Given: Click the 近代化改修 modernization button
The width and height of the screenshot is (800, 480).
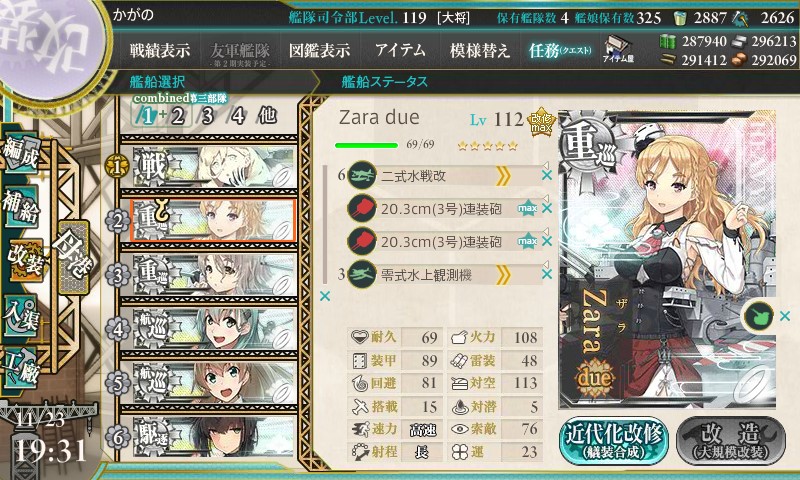Looking at the screenshot, I should tap(614, 441).
